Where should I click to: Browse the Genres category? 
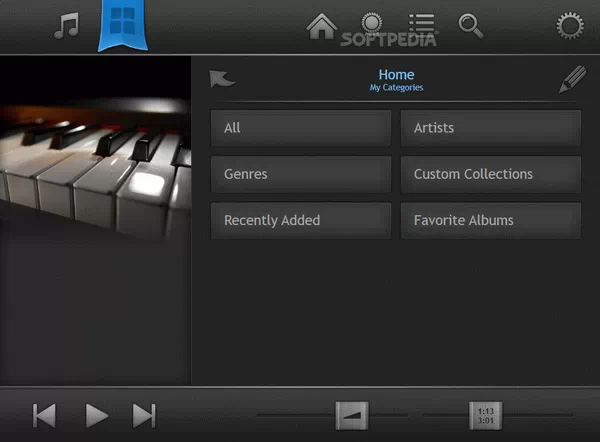pyautogui.click(x=300, y=174)
